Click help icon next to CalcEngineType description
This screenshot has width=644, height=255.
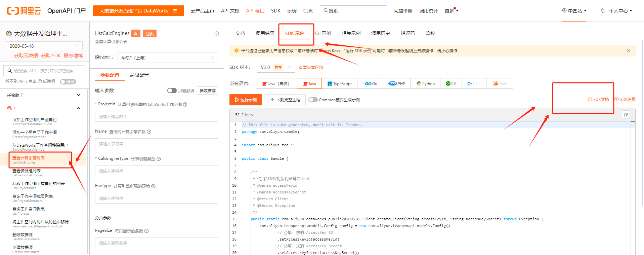coord(159,159)
